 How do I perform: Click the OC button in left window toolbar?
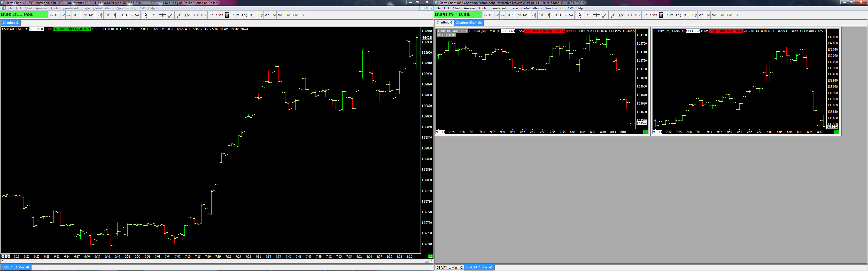(x=57, y=15)
